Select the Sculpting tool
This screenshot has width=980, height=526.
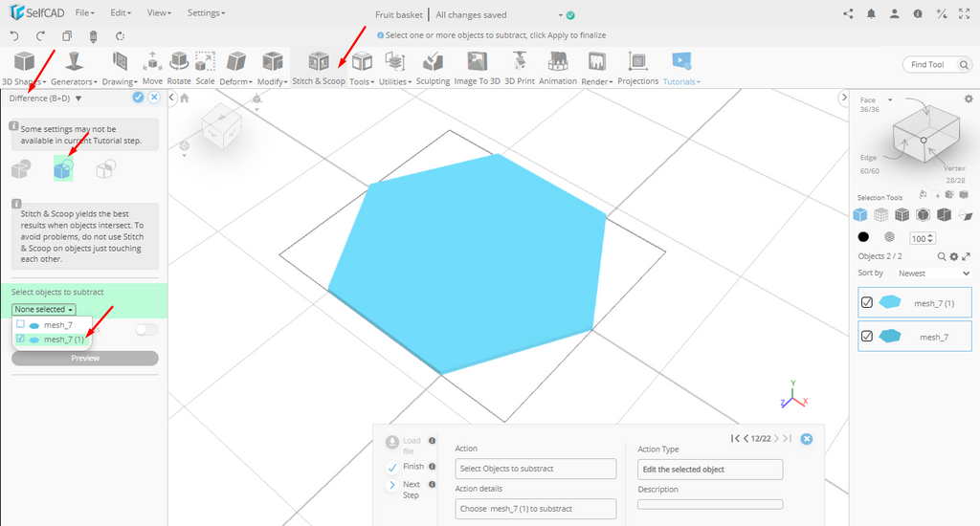click(x=433, y=67)
